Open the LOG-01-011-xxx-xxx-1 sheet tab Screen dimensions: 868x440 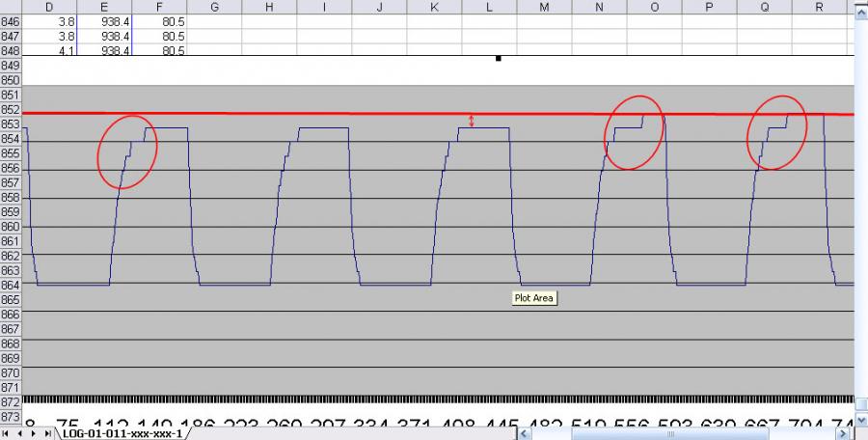coord(122,433)
